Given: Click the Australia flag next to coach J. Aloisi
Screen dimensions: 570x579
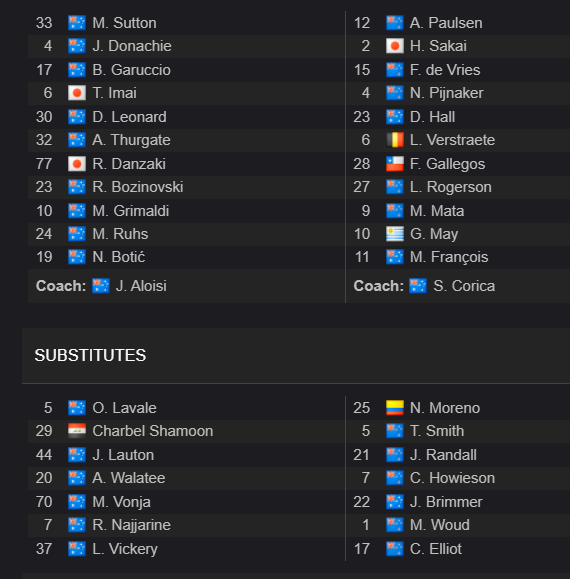Looking at the screenshot, I should pos(101,286).
